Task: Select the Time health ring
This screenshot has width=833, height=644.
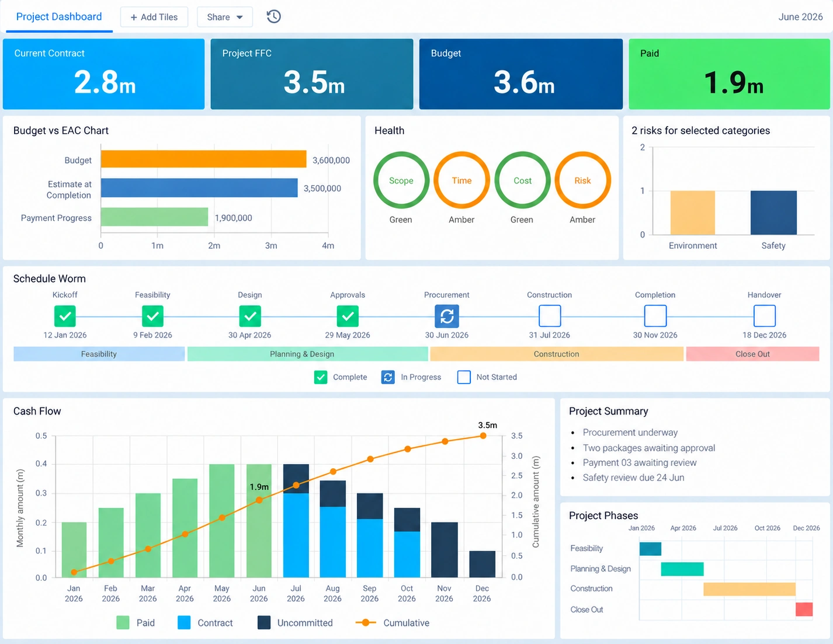Action: (461, 180)
